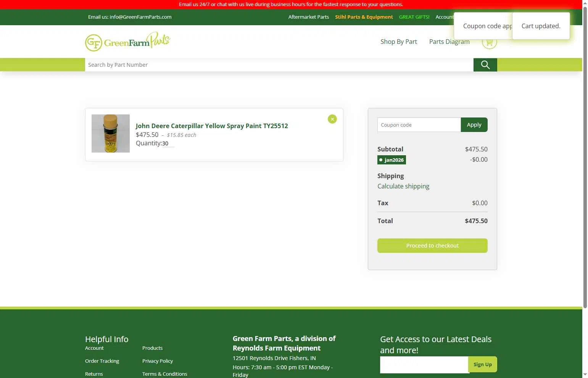
Task: Click the $475.50 total amount
Action: coord(476,221)
